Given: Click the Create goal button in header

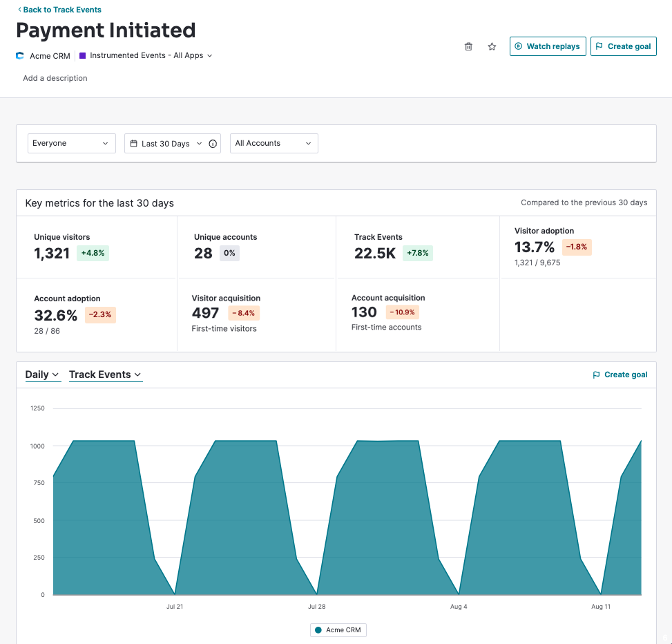Looking at the screenshot, I should (623, 46).
